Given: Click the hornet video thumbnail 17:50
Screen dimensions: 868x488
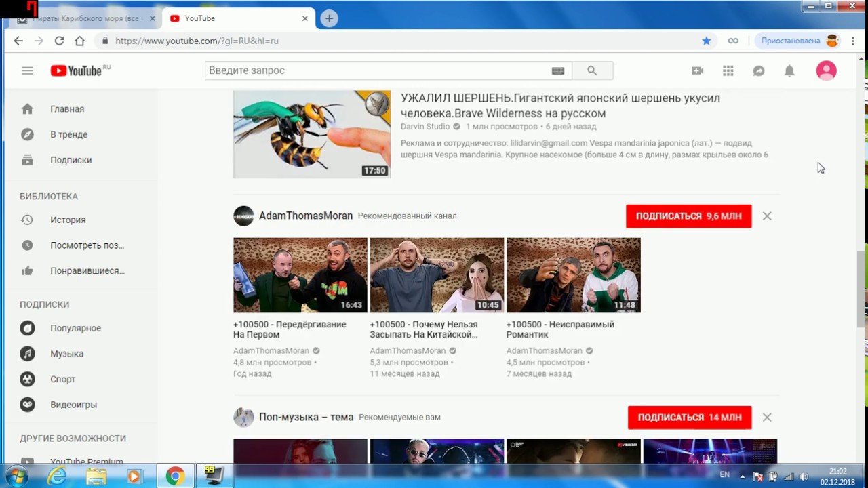Looking at the screenshot, I should (312, 134).
